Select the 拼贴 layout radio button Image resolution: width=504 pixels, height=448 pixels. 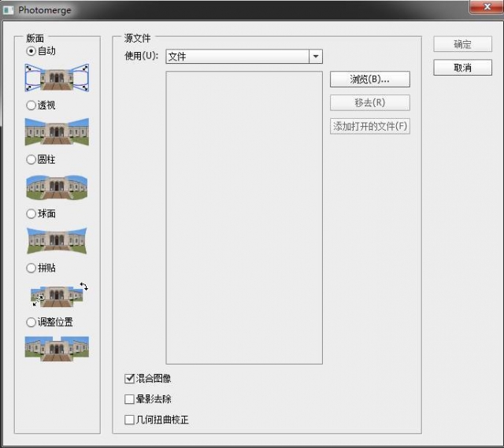pyautogui.click(x=31, y=268)
